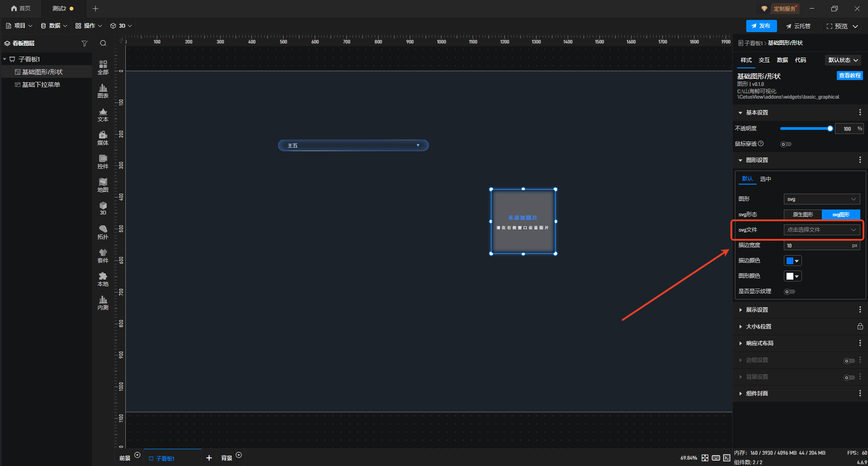Image resolution: width=868 pixels, height=466 pixels.
Task: Click the 3D cube widget icon in sidebar
Action: click(x=103, y=208)
